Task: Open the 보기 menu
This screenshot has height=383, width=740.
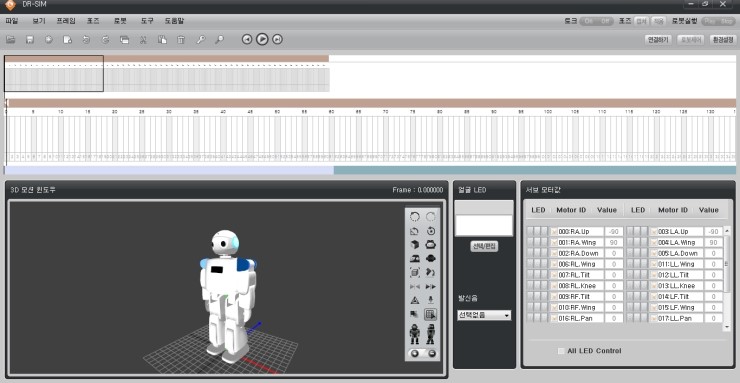Action: click(x=39, y=21)
